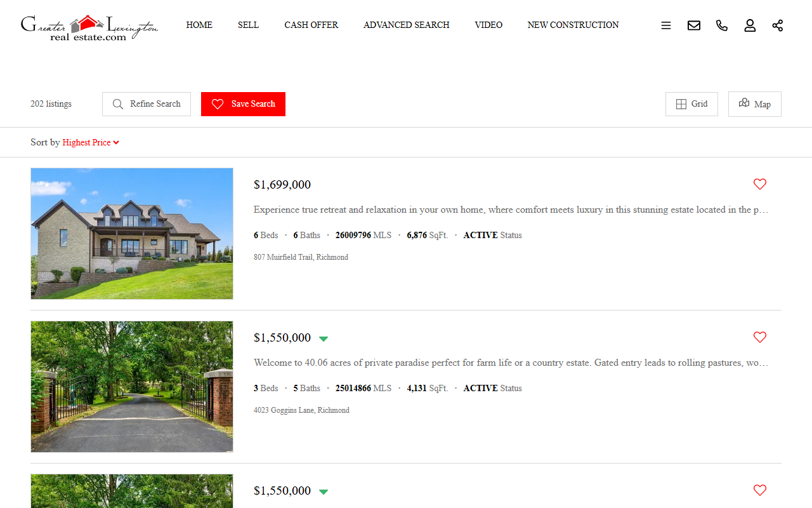Click the Refine Search button
812x508 pixels.
pyautogui.click(x=147, y=104)
